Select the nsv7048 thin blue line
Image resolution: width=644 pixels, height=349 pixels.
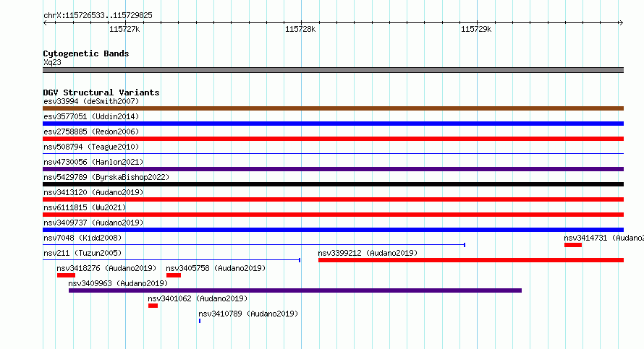coord(254,245)
